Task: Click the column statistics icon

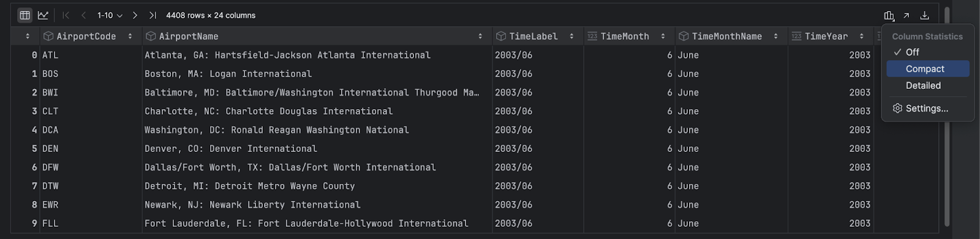Action: coord(889,15)
